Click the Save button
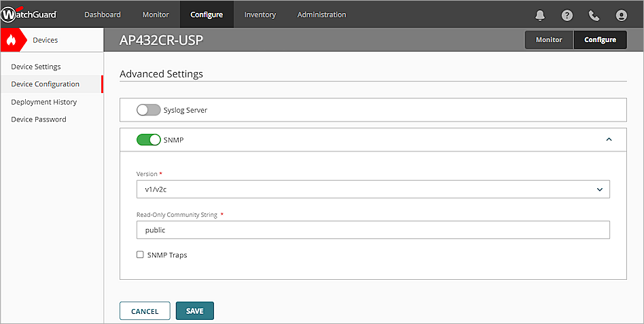 pos(195,311)
